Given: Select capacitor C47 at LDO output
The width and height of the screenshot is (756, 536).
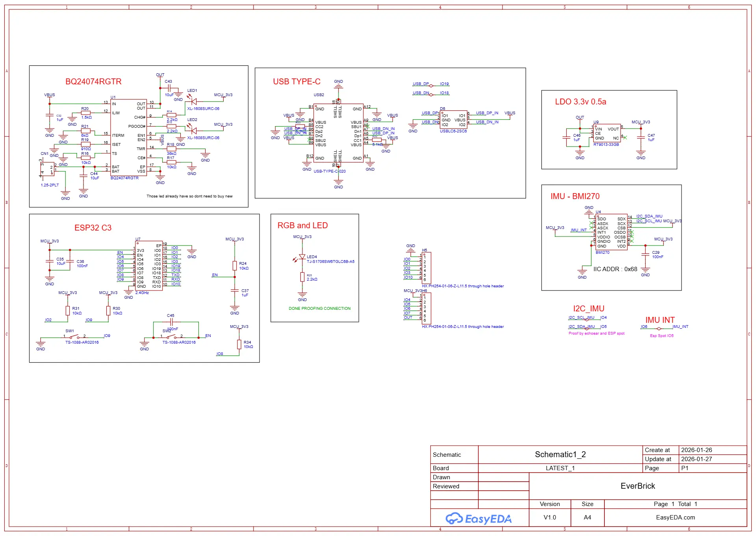Looking at the screenshot, I should pyautogui.click(x=641, y=138).
